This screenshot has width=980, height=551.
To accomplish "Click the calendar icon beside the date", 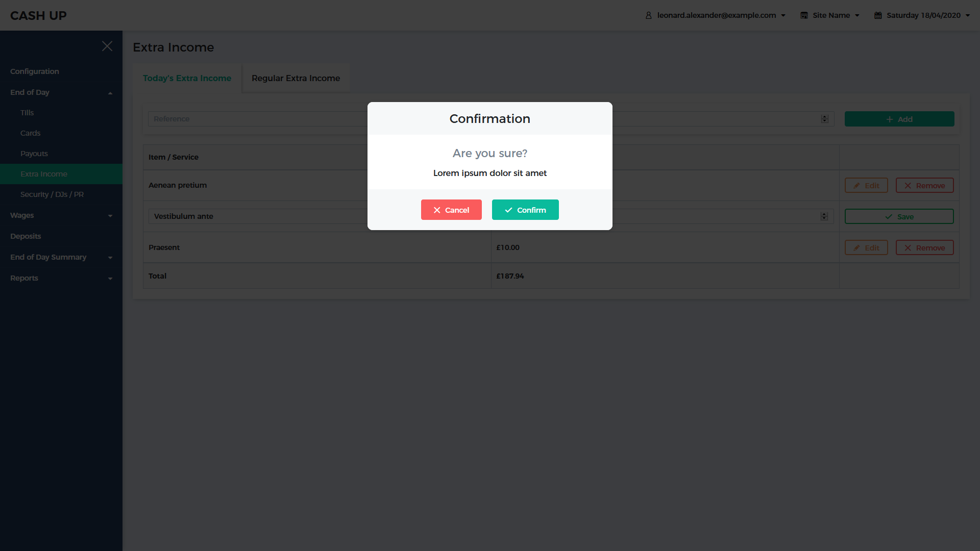I will click(x=878, y=15).
